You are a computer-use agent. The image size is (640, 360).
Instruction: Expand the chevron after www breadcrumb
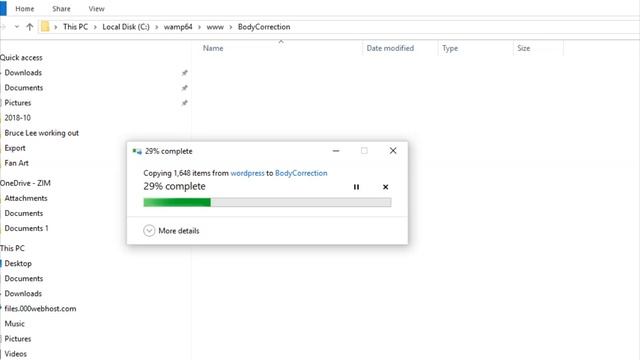coord(231,27)
